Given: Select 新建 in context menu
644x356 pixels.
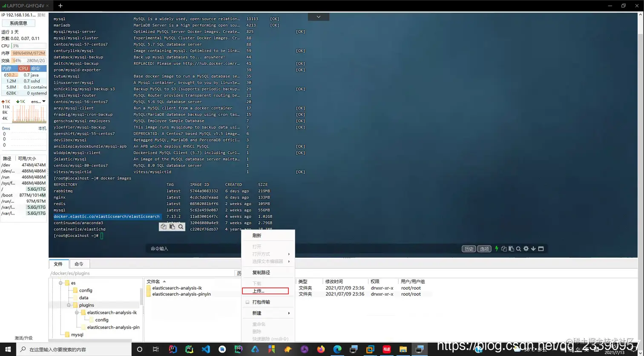Looking at the screenshot, I should coord(257,313).
